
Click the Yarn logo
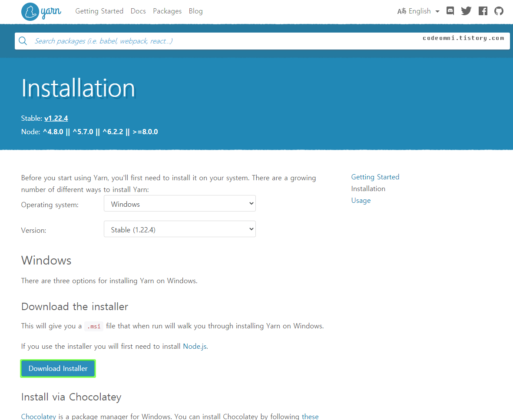point(41,12)
